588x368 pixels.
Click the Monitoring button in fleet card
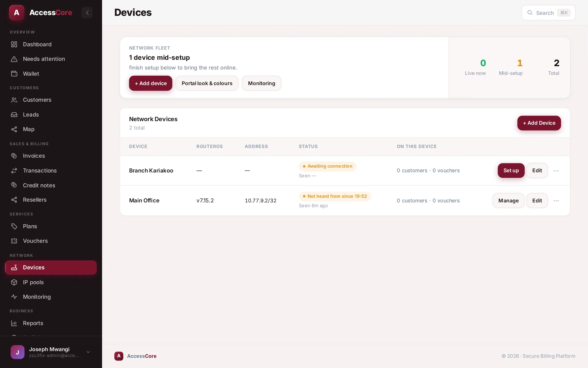[262, 83]
